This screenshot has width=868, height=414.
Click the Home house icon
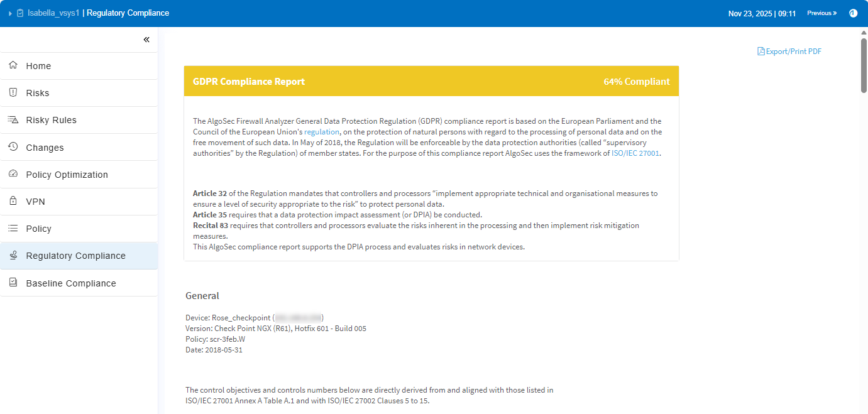(x=13, y=65)
